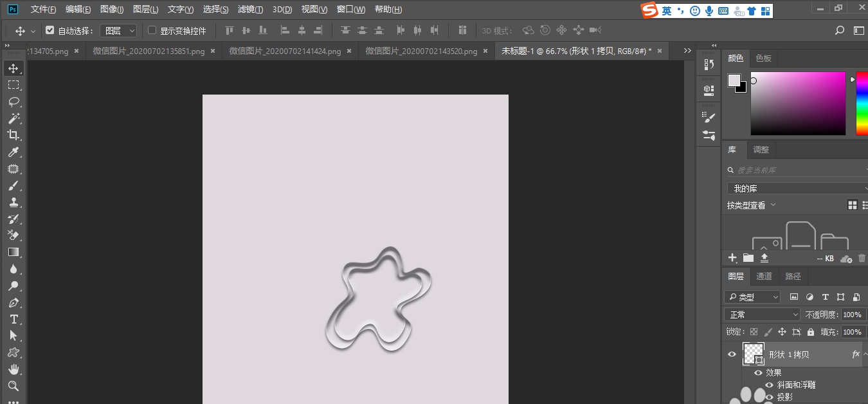Switch to the 通道 tab
Image resolution: width=868 pixels, height=404 pixels.
(x=764, y=277)
